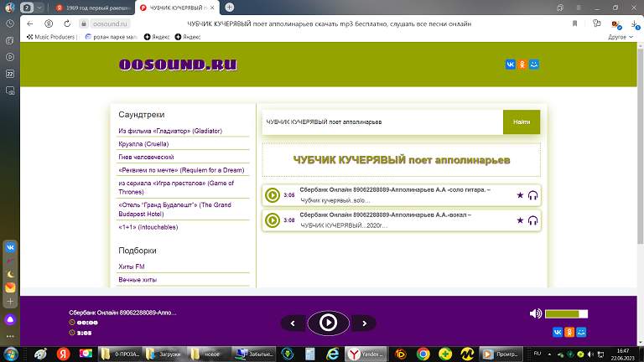Open «Игра престолов» (Game of Thrones) link

click(176, 188)
